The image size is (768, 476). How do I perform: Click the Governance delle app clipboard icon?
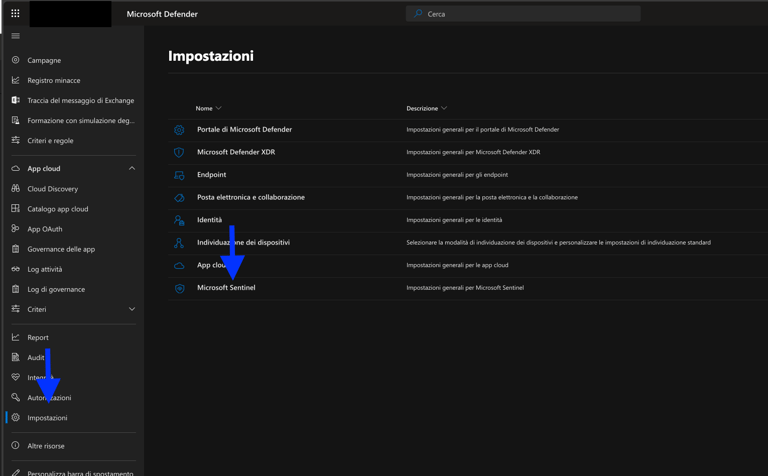click(x=16, y=249)
